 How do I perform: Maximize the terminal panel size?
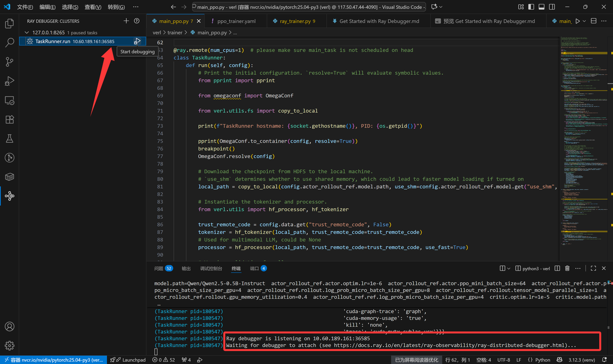point(593,269)
